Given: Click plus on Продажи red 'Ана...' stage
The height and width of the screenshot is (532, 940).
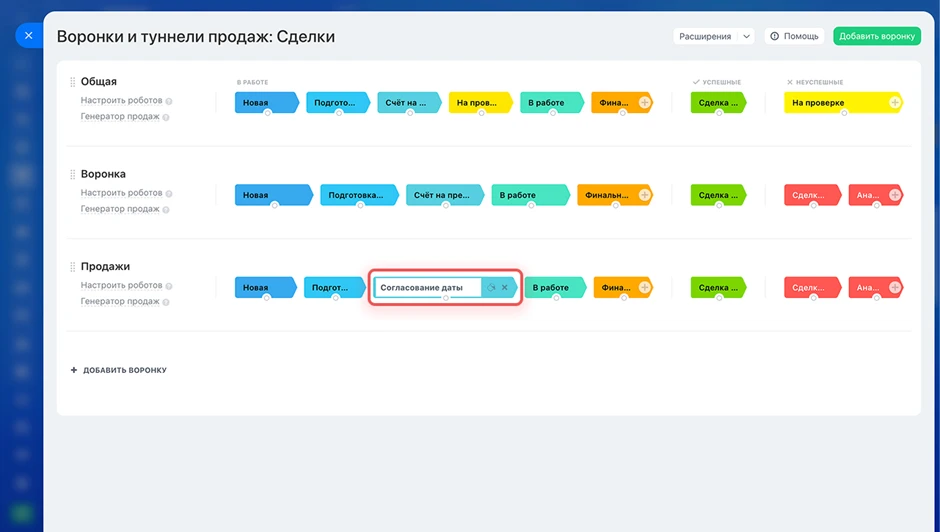Looking at the screenshot, I should [x=895, y=288].
